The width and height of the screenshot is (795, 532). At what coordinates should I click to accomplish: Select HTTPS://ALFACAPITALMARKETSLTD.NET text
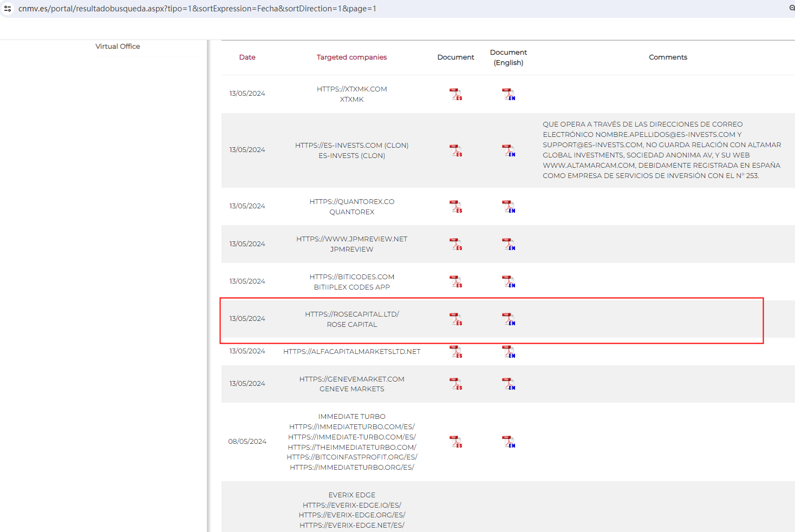pos(352,352)
